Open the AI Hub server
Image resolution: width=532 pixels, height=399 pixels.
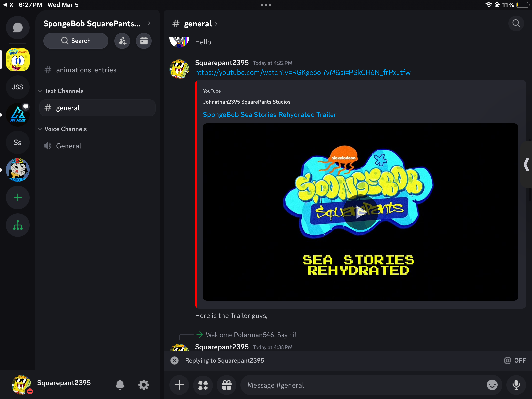tap(18, 115)
